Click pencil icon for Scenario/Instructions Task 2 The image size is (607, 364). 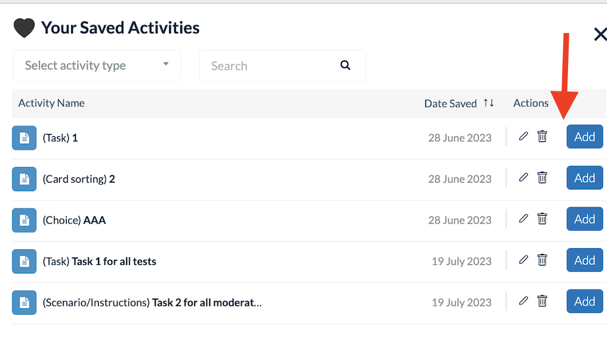[524, 301]
